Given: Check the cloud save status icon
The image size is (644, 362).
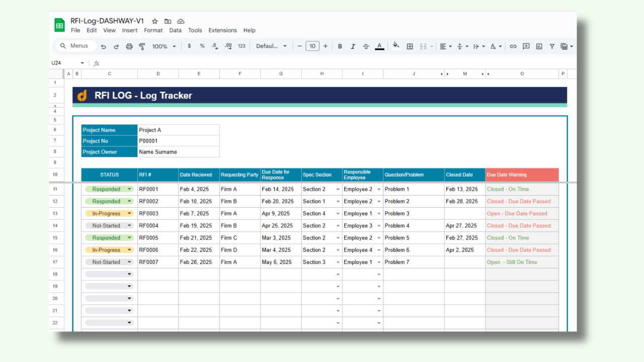Looking at the screenshot, I should click(181, 21).
